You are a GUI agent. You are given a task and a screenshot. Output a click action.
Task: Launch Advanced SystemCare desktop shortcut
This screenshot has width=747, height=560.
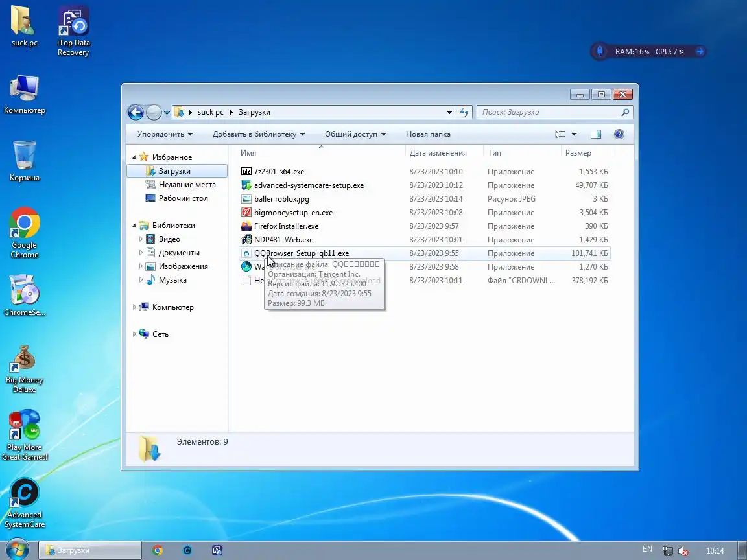[24, 503]
